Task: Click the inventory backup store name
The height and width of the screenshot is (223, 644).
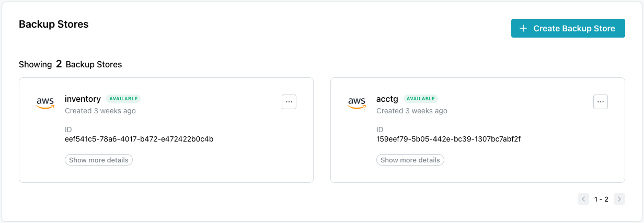Action: click(83, 99)
